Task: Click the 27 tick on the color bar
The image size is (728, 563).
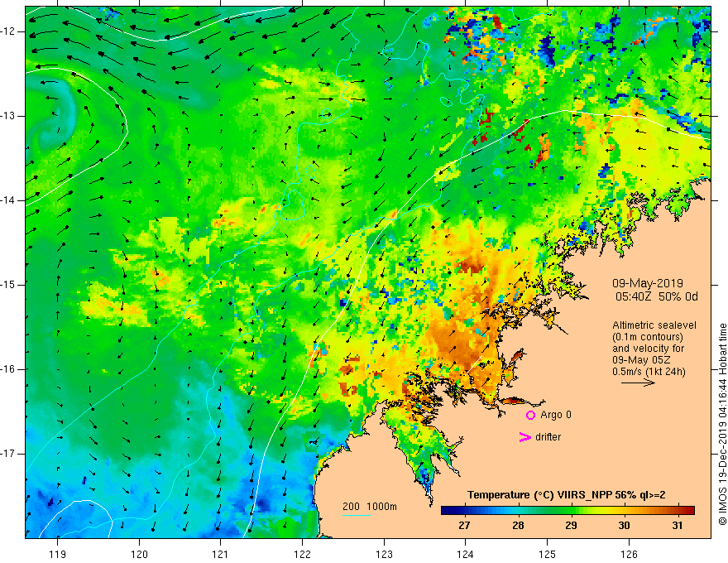Action: [464, 526]
